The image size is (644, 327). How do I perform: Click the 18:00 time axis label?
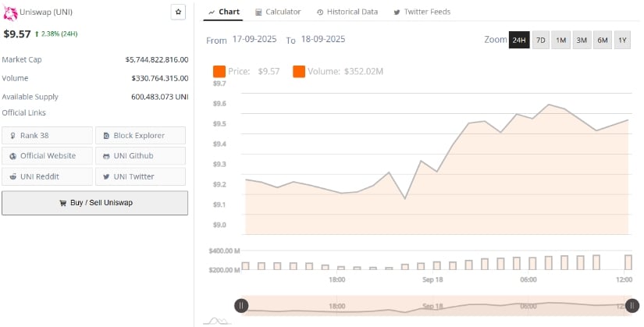pos(336,279)
